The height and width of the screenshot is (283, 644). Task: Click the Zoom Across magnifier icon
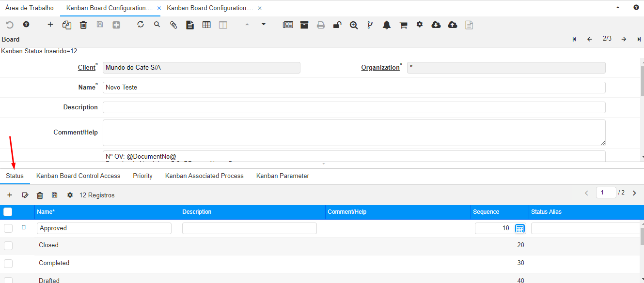coord(354,25)
